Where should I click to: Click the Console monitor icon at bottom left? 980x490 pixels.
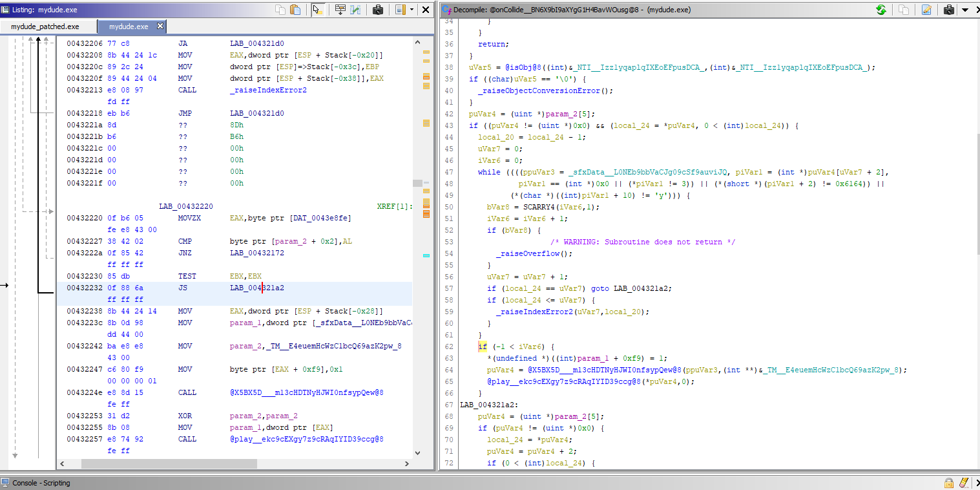pyautogui.click(x=5, y=483)
